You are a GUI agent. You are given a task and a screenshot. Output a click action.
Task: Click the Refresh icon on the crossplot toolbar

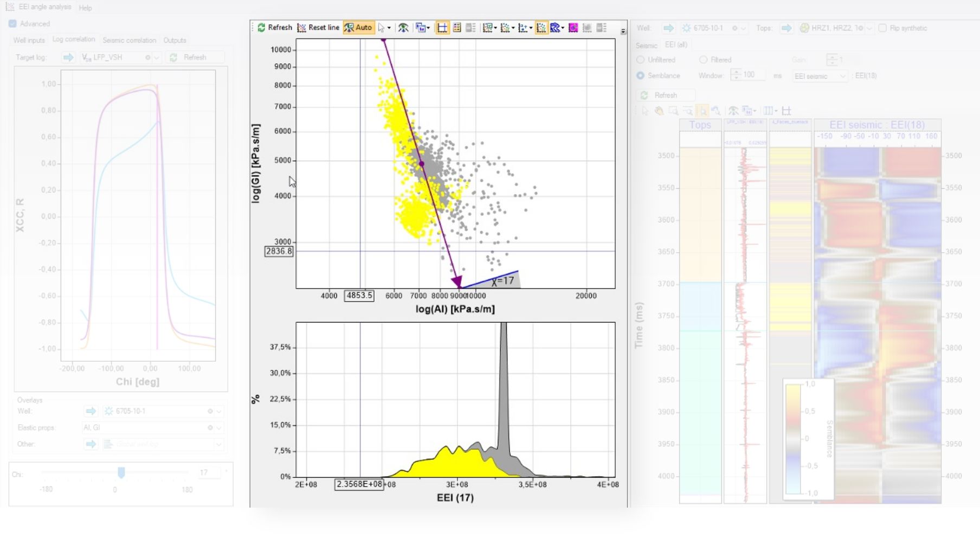pos(262,27)
